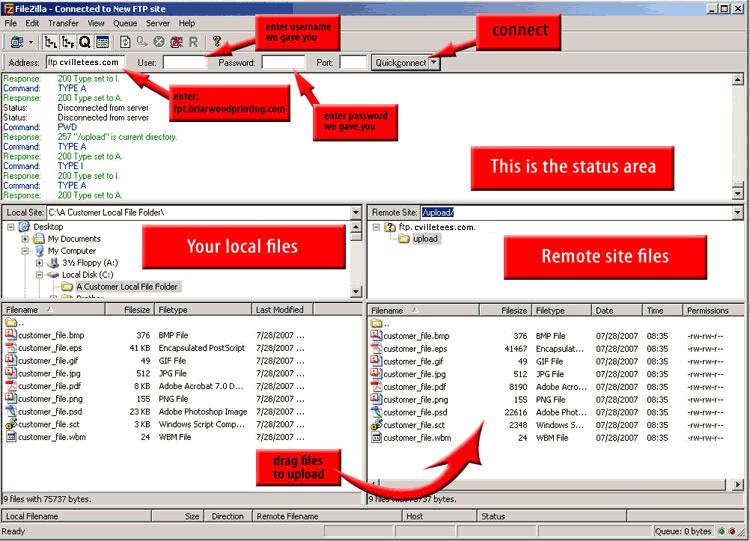Screen dimensions: 750x541
Task: Sort remote list by Date column
Action: (x=617, y=310)
